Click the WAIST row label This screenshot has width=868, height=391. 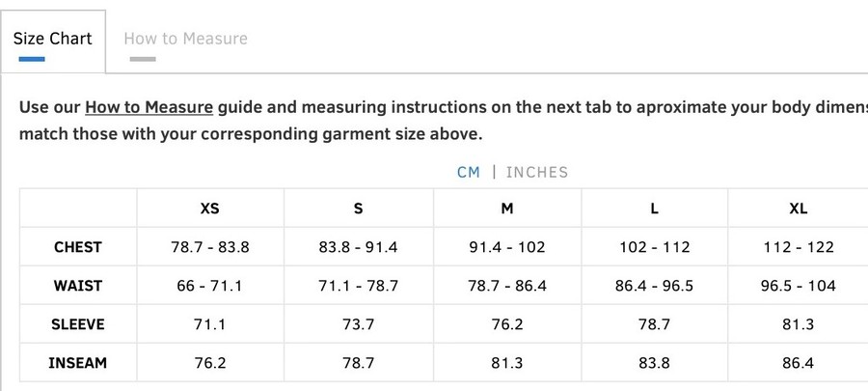[78, 286]
